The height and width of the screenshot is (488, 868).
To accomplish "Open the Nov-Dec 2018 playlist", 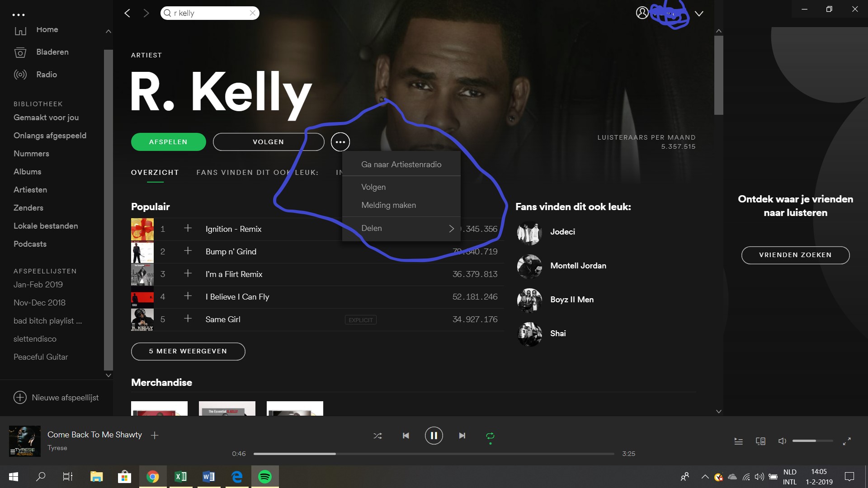I will (39, 303).
